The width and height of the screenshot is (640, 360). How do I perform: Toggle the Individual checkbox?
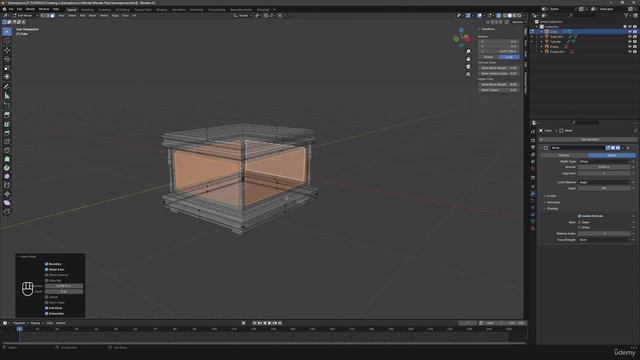pyautogui.click(x=47, y=308)
